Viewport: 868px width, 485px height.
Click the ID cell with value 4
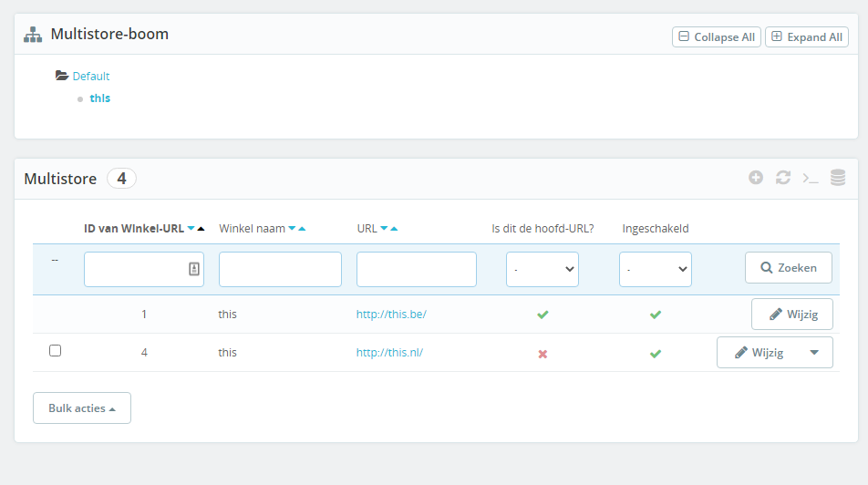pyautogui.click(x=144, y=353)
